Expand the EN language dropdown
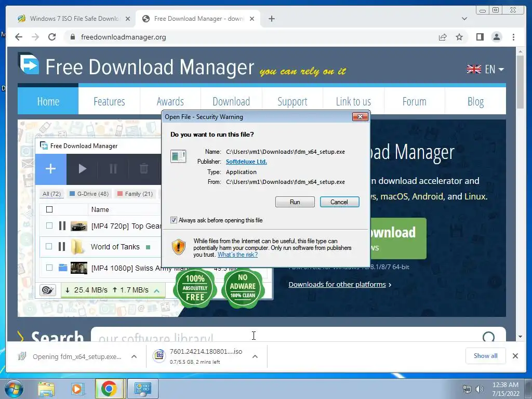 (x=486, y=69)
